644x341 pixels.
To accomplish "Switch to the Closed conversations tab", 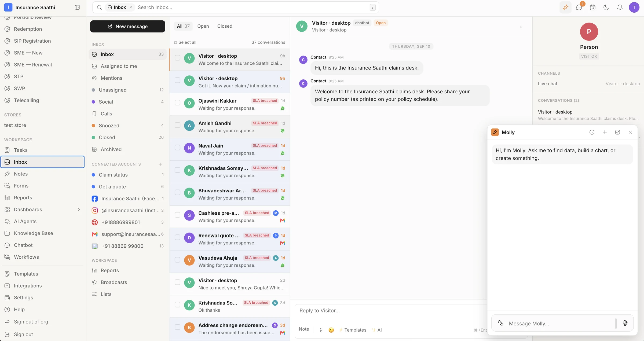I will tap(225, 26).
